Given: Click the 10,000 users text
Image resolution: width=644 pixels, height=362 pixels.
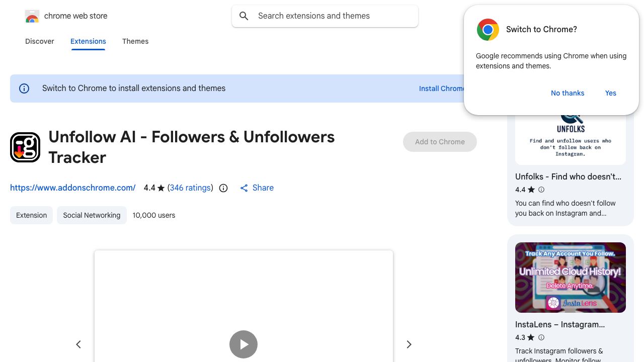Looking at the screenshot, I should pos(154,215).
